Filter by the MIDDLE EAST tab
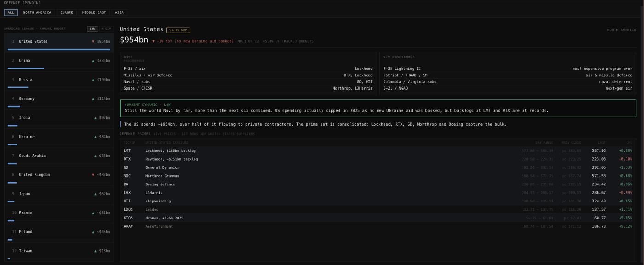The width and height of the screenshot is (644, 265). (94, 12)
